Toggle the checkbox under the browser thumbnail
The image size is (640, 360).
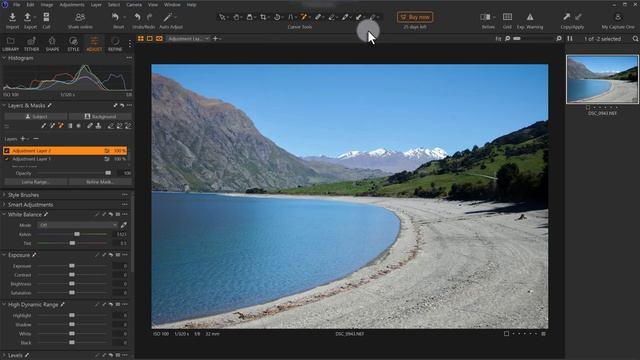click(x=588, y=108)
